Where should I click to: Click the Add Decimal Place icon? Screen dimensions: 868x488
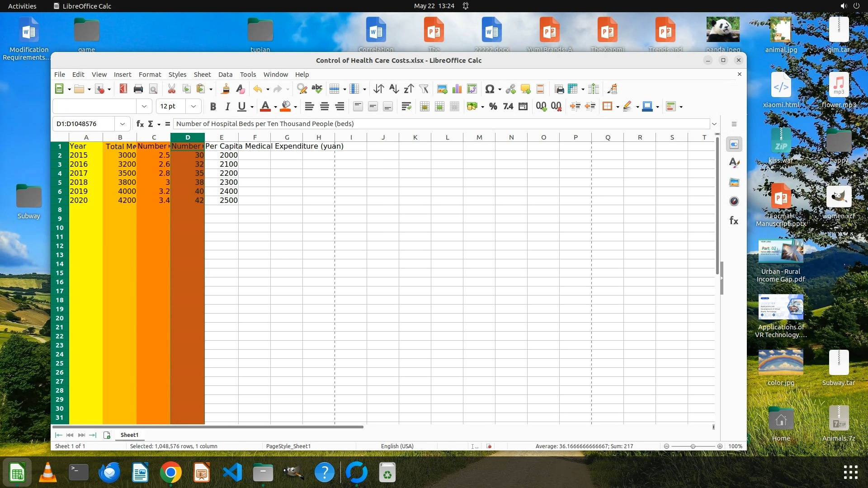pos(541,107)
